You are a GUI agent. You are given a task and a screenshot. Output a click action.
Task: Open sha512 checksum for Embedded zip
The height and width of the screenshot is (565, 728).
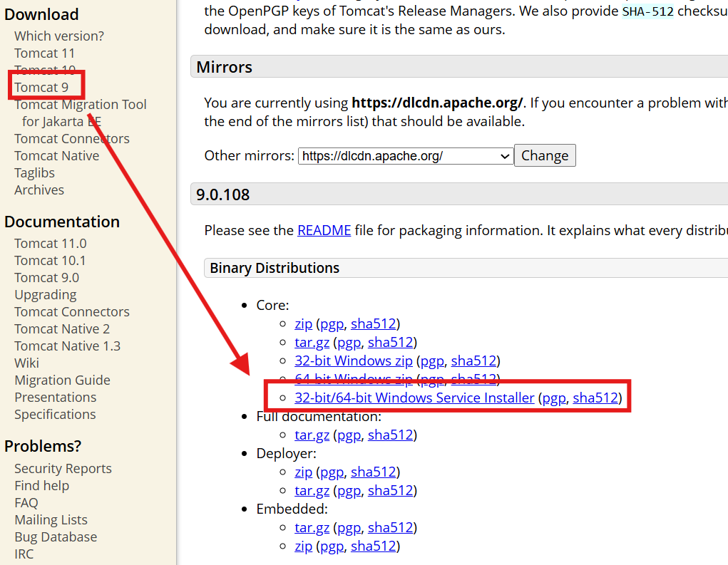374,546
